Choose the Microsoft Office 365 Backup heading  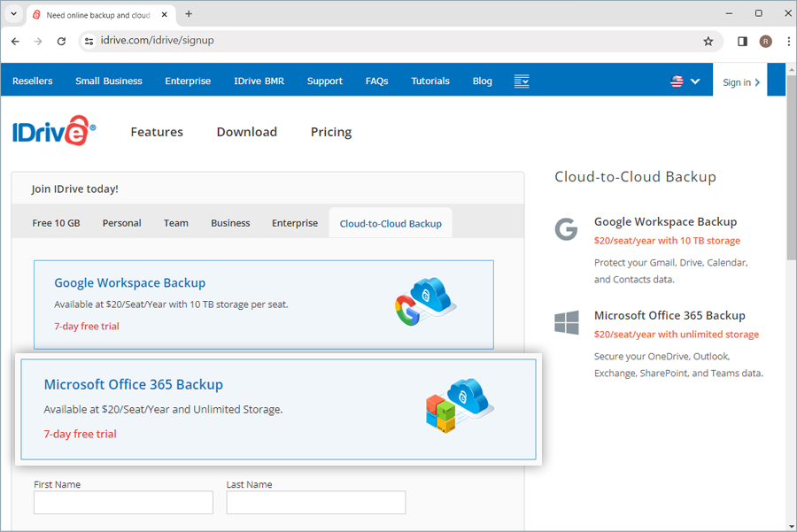[134, 385]
